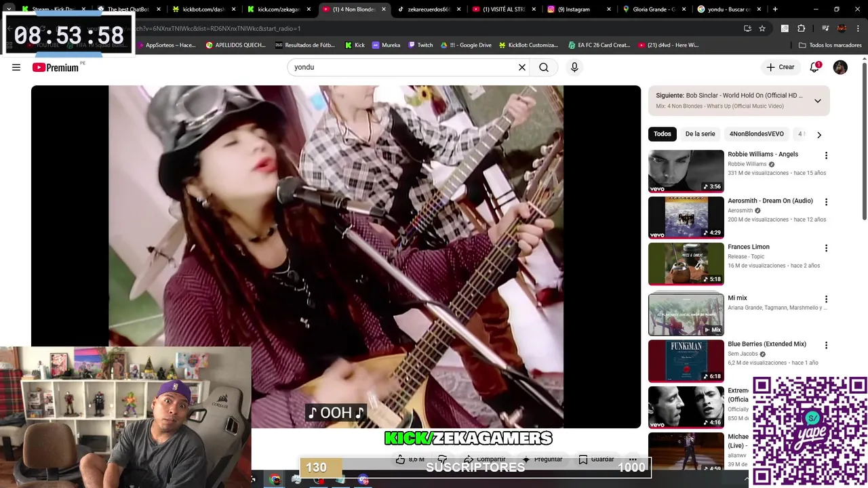Open Mureka bookmark in bookmarks bar
The height and width of the screenshot is (488, 868).
click(386, 45)
